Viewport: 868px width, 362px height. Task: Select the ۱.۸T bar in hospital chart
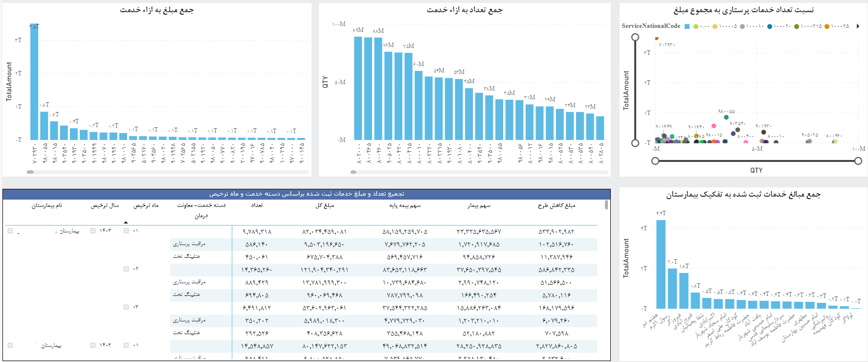pos(684,290)
